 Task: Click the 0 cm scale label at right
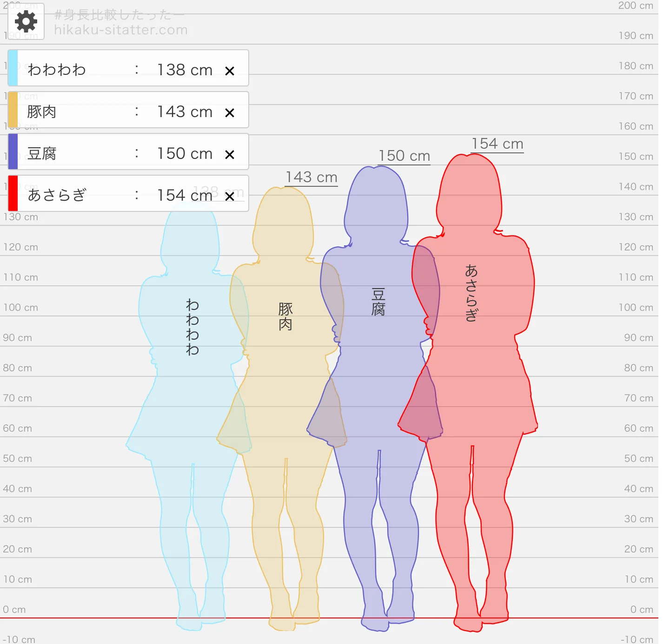coord(642,610)
